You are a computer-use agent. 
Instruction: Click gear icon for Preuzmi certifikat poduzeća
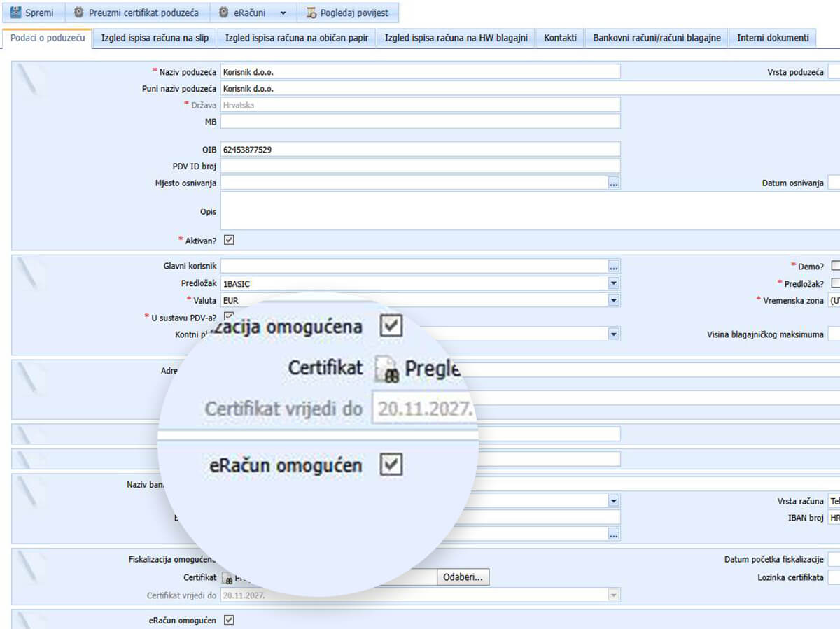(79, 13)
